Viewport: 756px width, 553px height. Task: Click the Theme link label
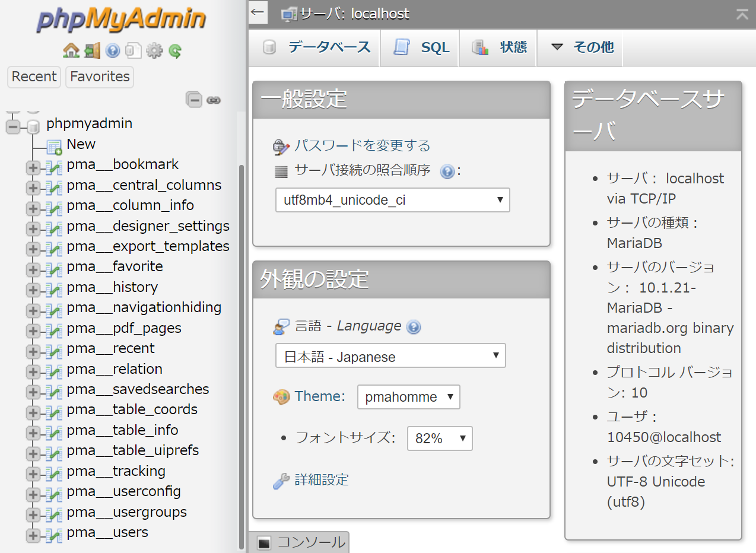[x=320, y=396]
